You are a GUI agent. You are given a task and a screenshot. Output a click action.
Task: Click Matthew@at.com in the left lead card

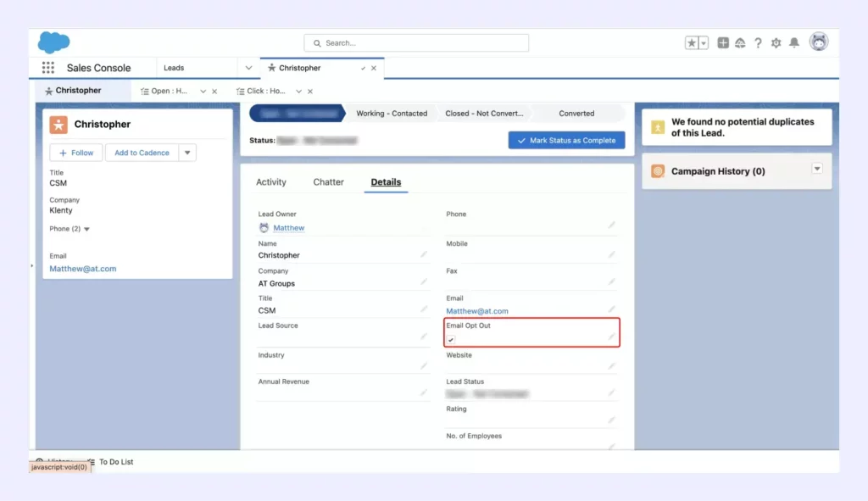coord(83,269)
